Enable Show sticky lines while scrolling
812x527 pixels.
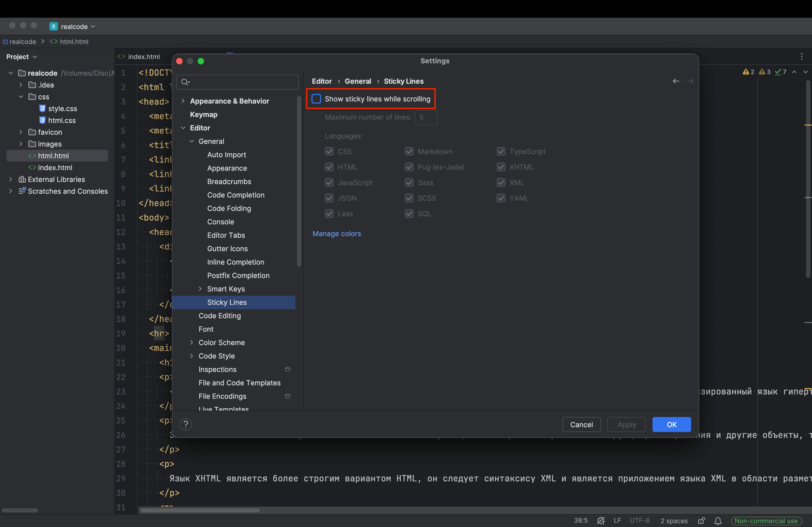coord(316,99)
